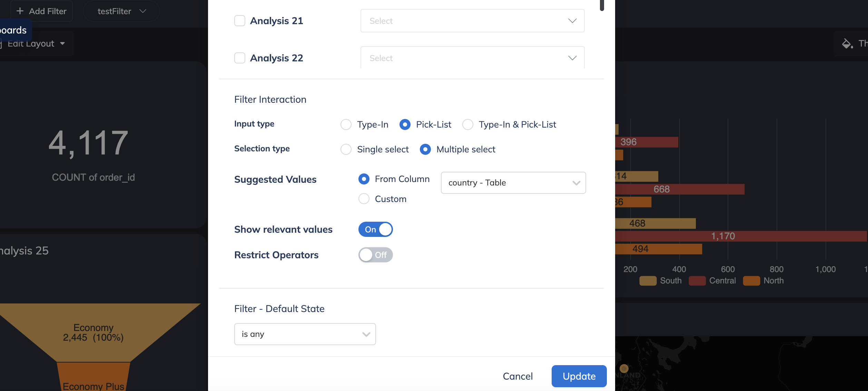Click the Cancel button

517,376
